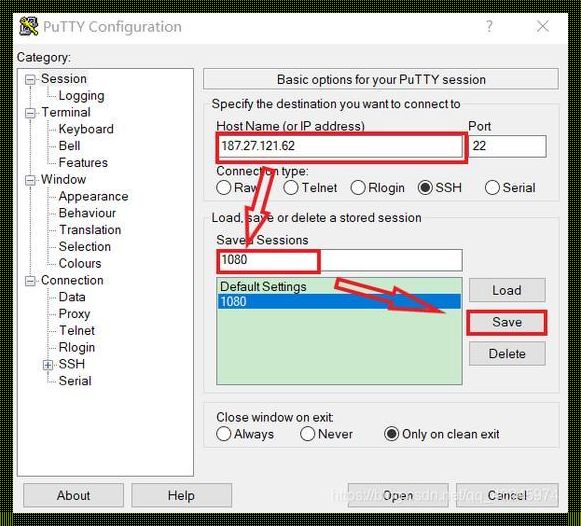
Task: Select the Telnet connection type radio
Action: [291, 187]
